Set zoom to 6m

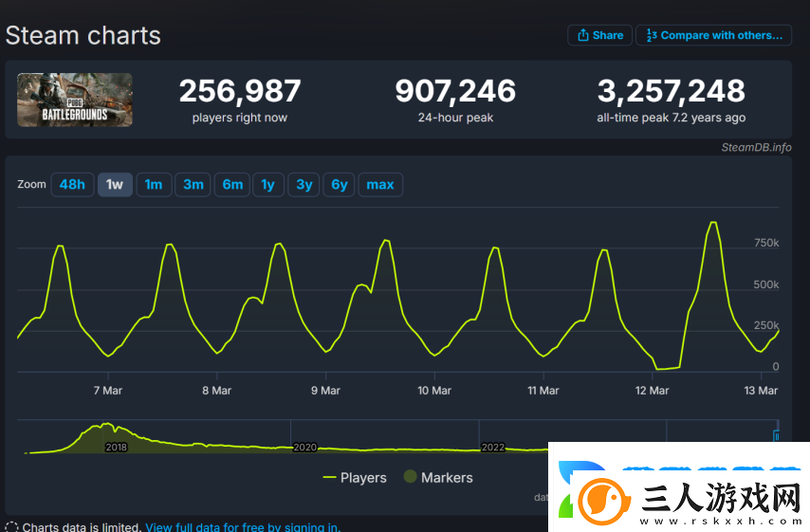tap(232, 184)
